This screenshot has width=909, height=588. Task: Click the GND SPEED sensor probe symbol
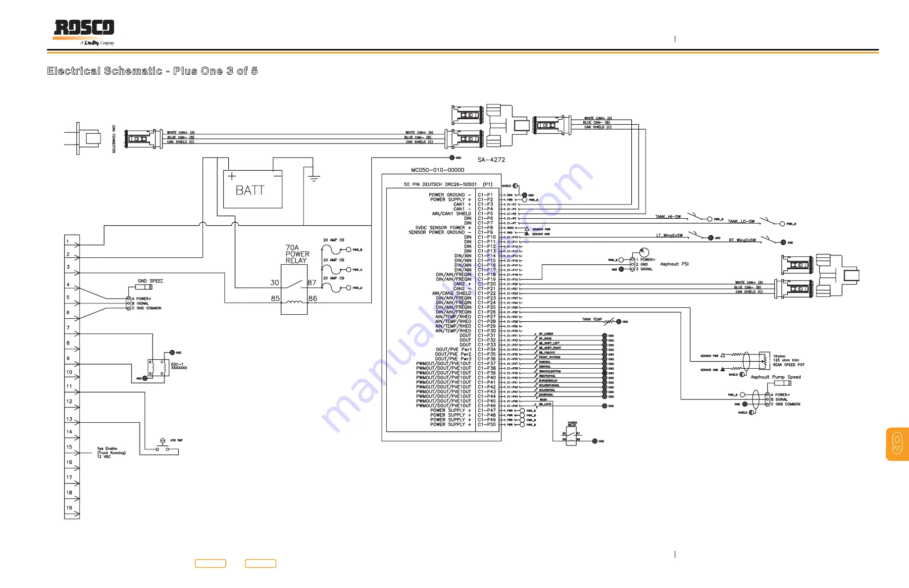(x=144, y=287)
